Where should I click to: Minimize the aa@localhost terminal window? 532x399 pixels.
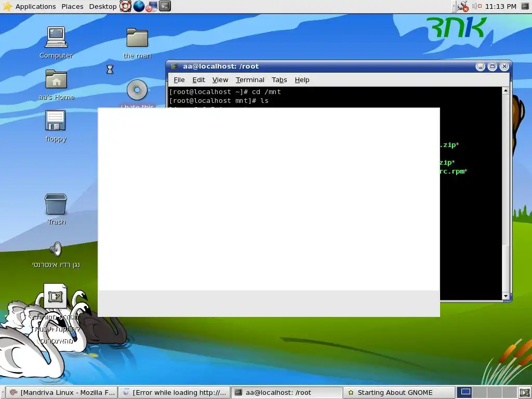click(480, 66)
